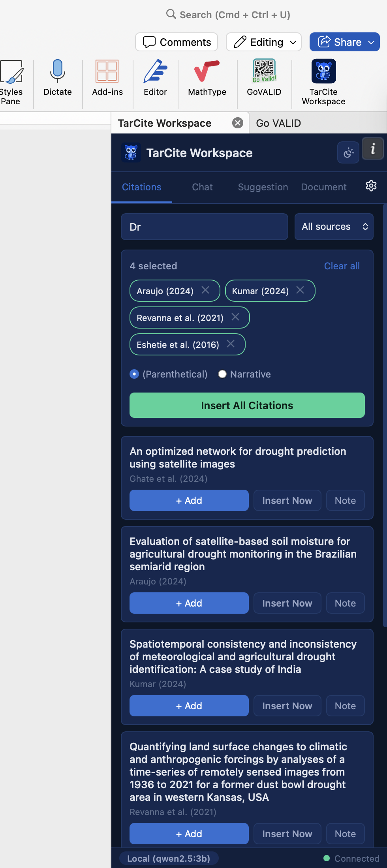The height and width of the screenshot is (868, 387).
Task: Click the TarCite logo in panel header
Action: pos(131,152)
